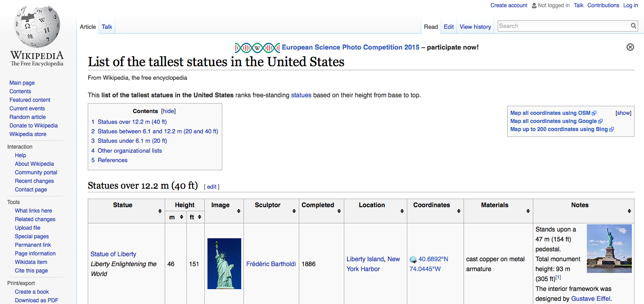Sort table by Sculptor column
The image size is (644, 304).
(294, 211)
